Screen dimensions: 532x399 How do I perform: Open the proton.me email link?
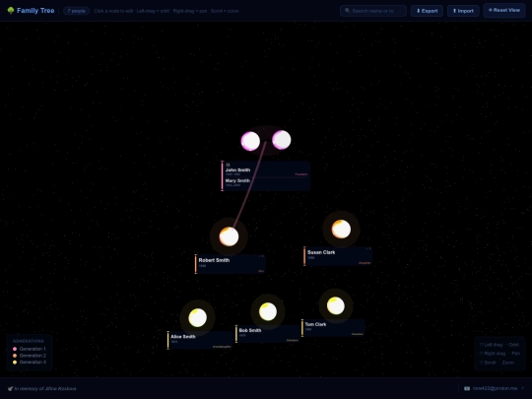click(495, 388)
